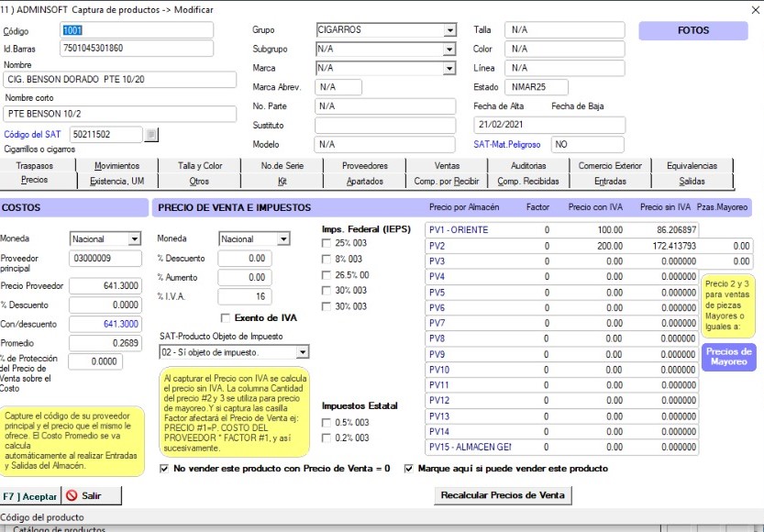Viewport: 764px width, 532px height.
Task: Open the SAT-Producto Objeto de Impuesto dropdown
Action: point(303,352)
